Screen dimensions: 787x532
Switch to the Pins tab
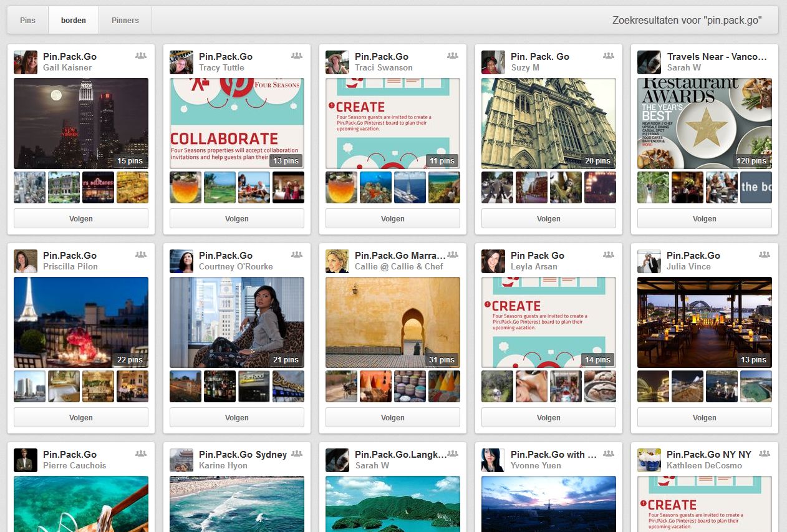click(27, 20)
